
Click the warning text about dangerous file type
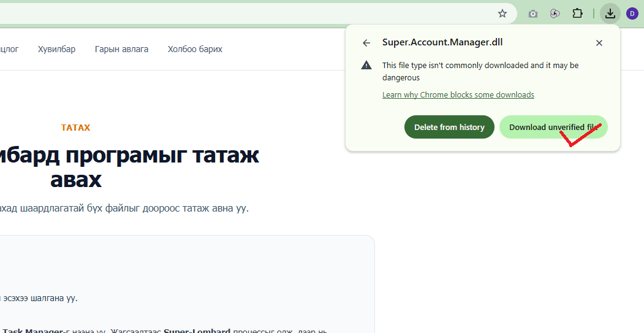point(480,72)
